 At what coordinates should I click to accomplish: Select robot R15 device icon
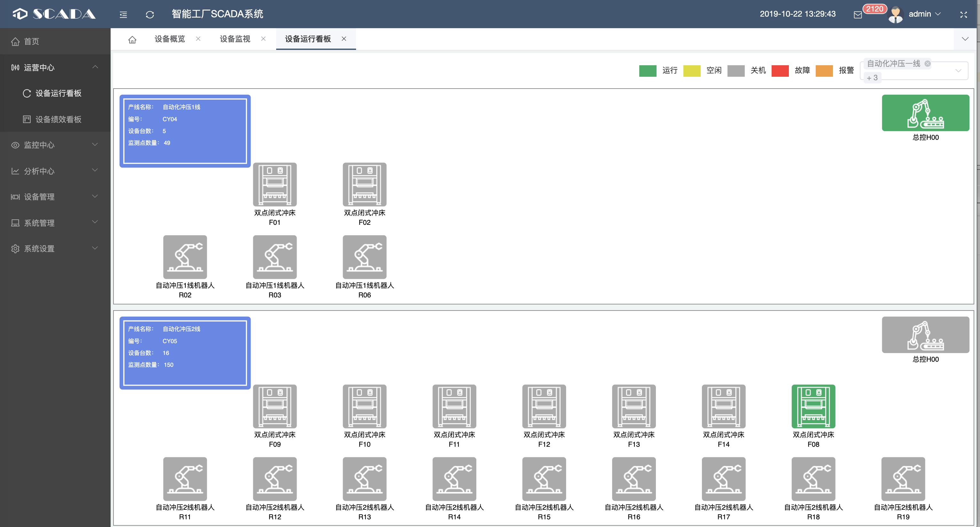pyautogui.click(x=544, y=479)
